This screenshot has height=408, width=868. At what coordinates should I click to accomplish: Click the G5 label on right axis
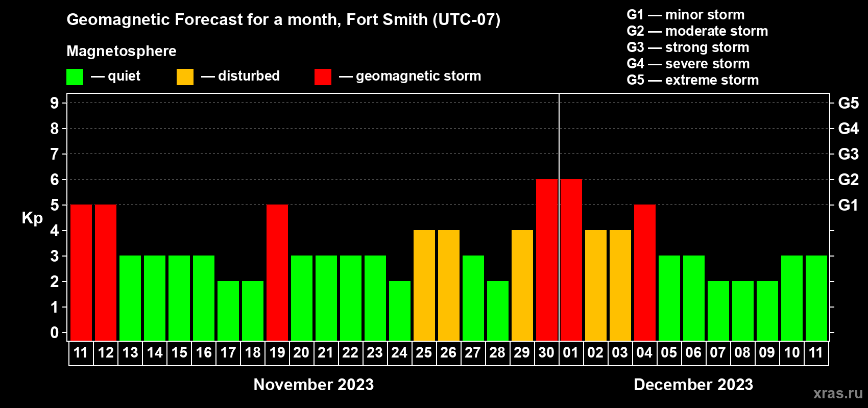pos(849,103)
